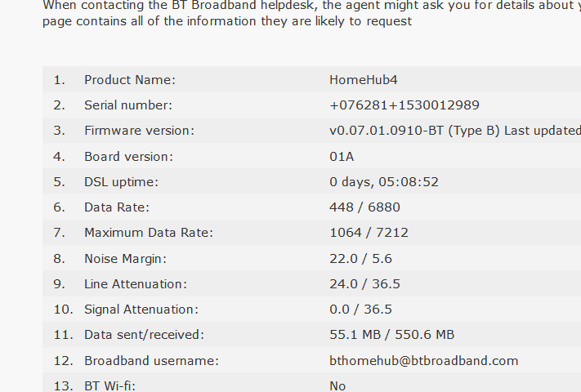
Task: Select the 'Serial number:' label
Action: pyautogui.click(x=128, y=105)
